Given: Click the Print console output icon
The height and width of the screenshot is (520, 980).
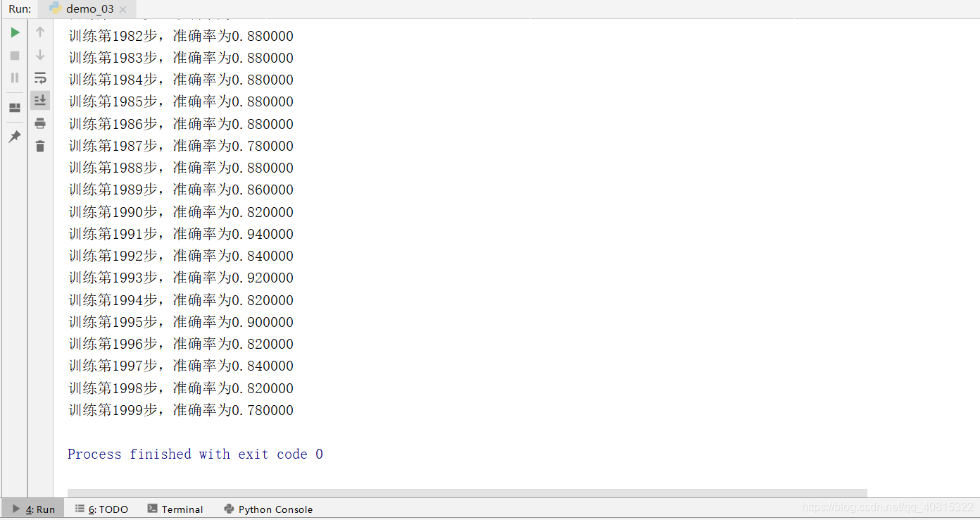Looking at the screenshot, I should [40, 123].
